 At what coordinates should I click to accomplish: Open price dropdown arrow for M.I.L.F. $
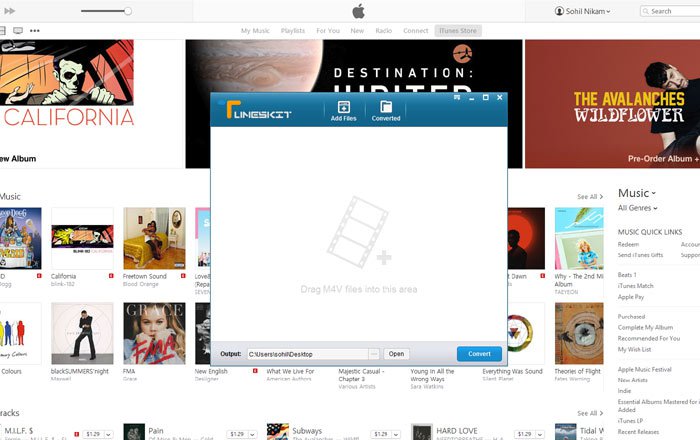tap(108, 434)
